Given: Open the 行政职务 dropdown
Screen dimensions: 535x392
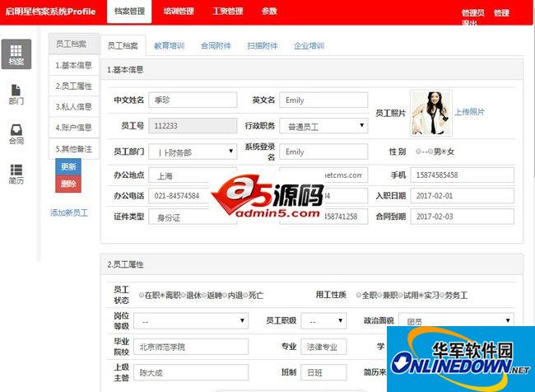Looking at the screenshot, I should pyautogui.click(x=323, y=126).
